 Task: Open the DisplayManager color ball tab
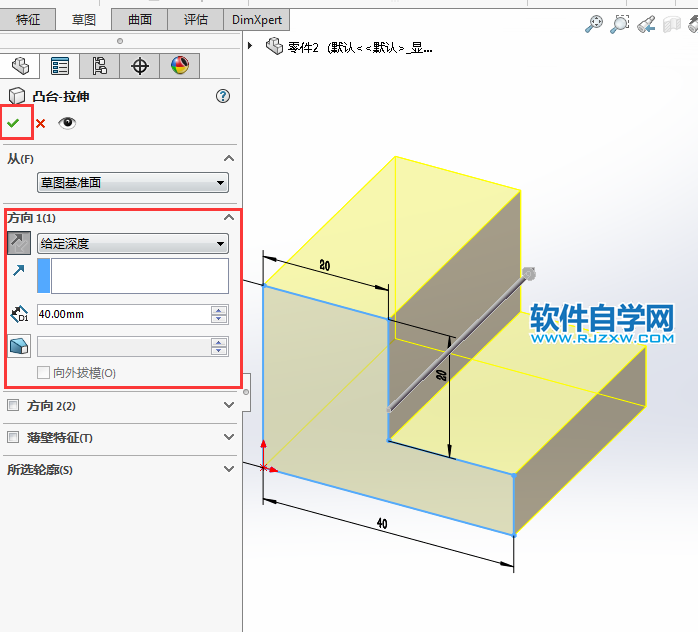click(x=179, y=66)
